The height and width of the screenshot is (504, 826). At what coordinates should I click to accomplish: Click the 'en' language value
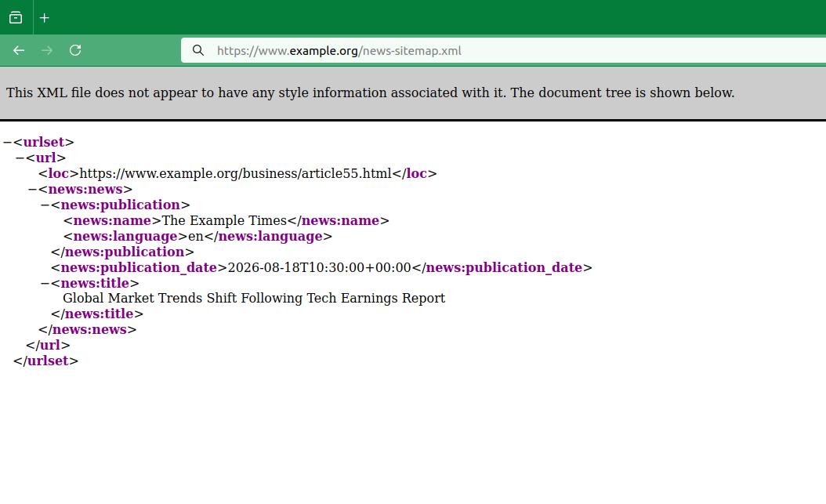pyautogui.click(x=196, y=237)
